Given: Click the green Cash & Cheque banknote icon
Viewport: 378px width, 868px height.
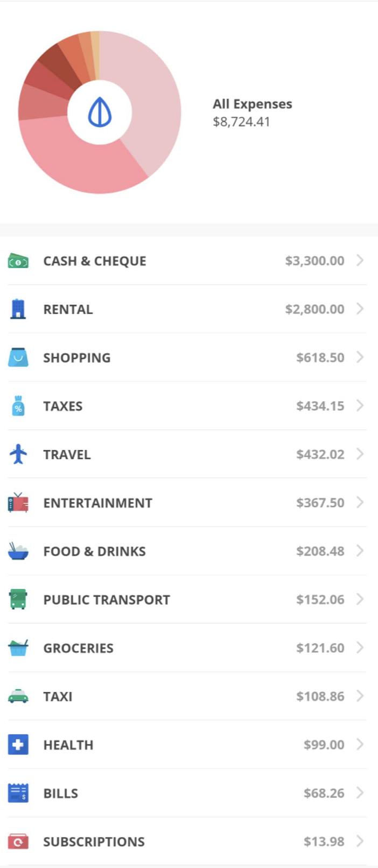Looking at the screenshot, I should (x=18, y=262).
